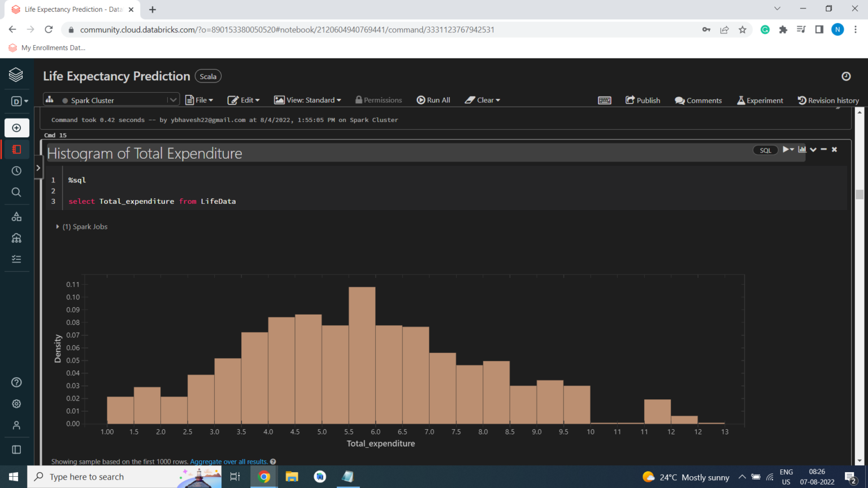The height and width of the screenshot is (488, 868).
Task: Open Search from the left sidebar
Action: (16, 191)
